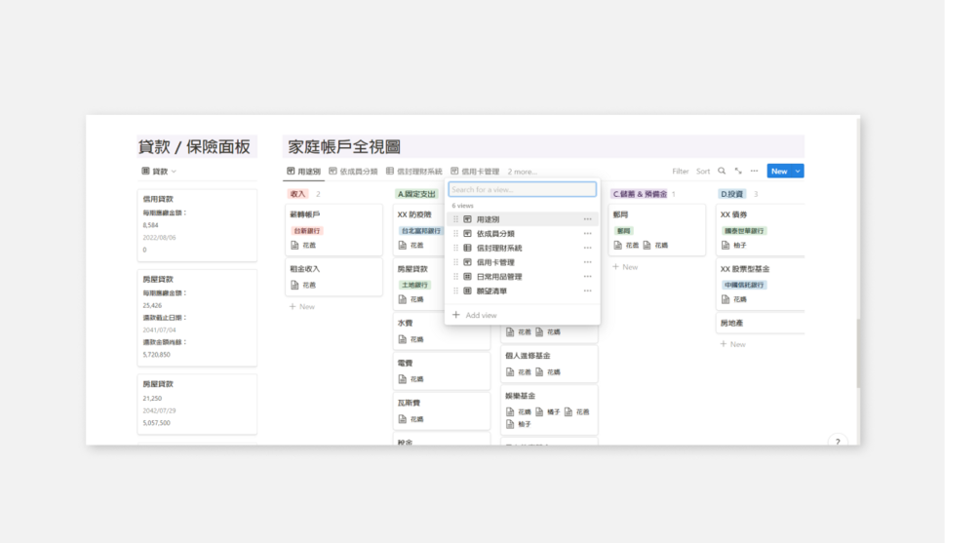
Task: Open the 薪轉帳戶 card
Action: pyautogui.click(x=333, y=229)
